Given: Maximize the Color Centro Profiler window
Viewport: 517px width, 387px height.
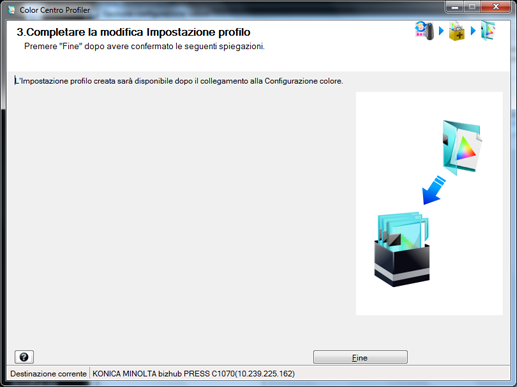Looking at the screenshot, I should [472, 7].
